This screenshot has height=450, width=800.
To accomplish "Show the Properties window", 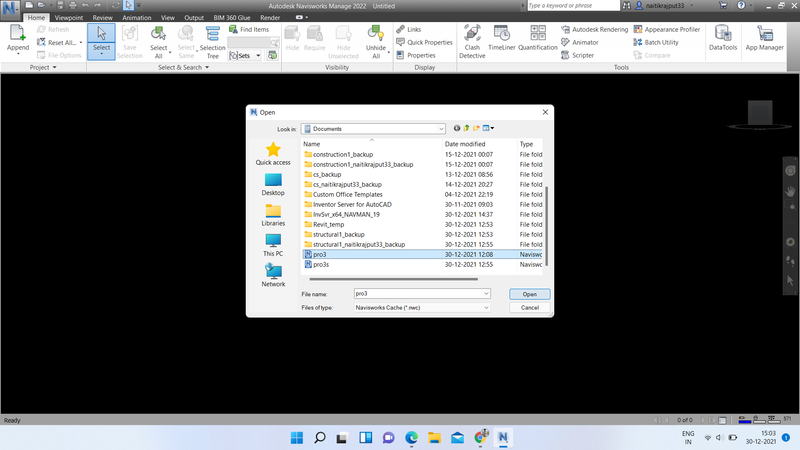I will click(416, 55).
